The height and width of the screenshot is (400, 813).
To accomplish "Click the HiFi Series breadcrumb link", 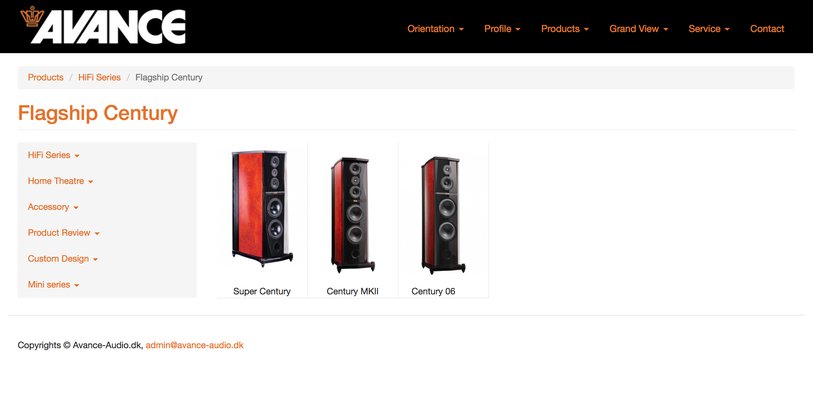I will [x=100, y=77].
